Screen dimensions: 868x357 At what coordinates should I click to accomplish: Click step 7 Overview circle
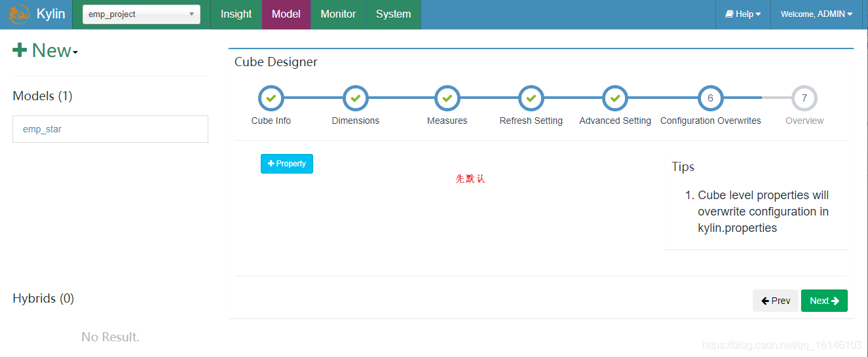[x=804, y=98]
